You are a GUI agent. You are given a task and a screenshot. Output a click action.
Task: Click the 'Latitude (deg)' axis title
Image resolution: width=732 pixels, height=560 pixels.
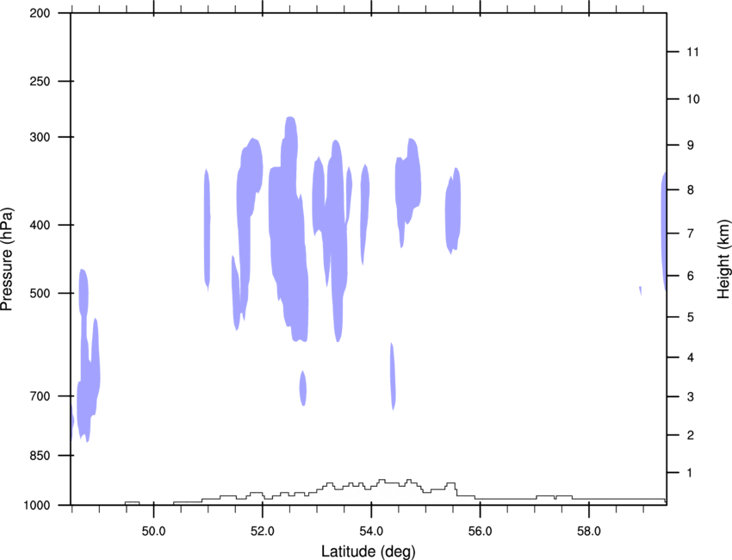click(368, 551)
